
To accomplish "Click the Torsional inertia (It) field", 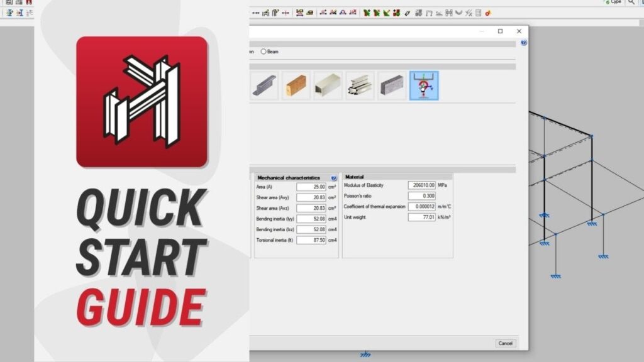I will tap(311, 240).
